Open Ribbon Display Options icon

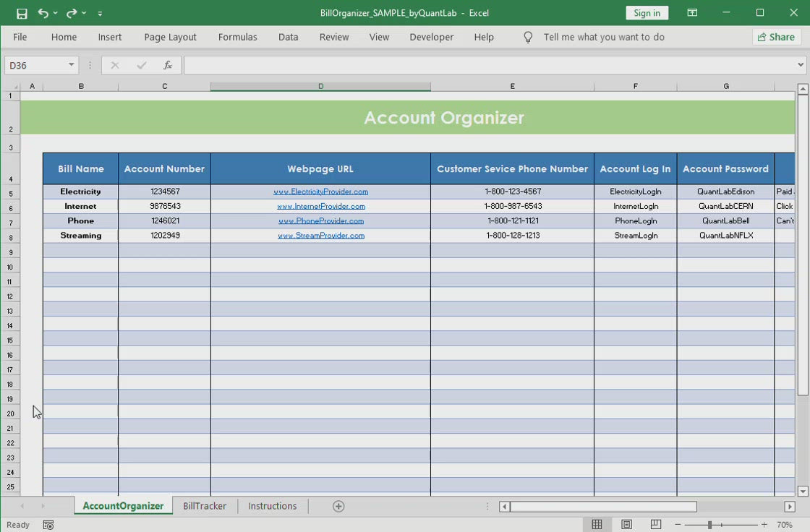click(x=692, y=13)
